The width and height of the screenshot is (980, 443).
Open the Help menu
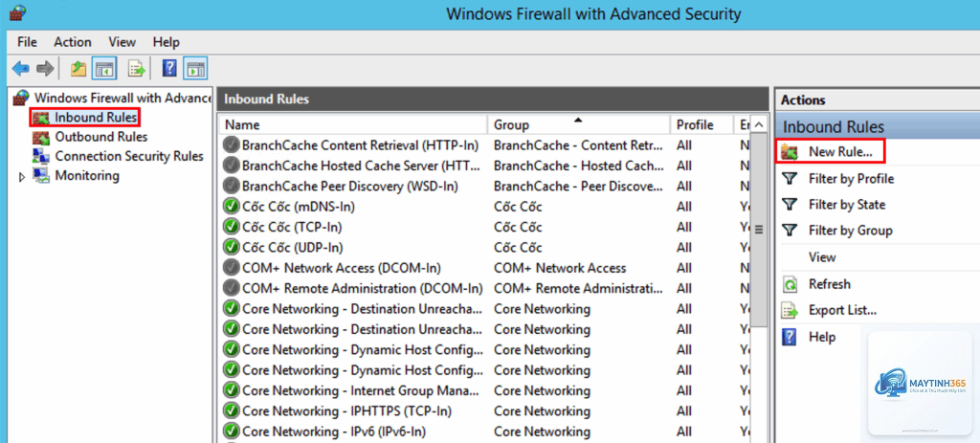click(x=167, y=42)
